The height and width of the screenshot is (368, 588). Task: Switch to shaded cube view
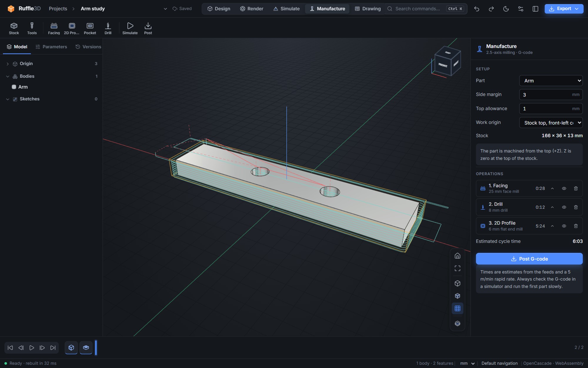click(x=457, y=296)
